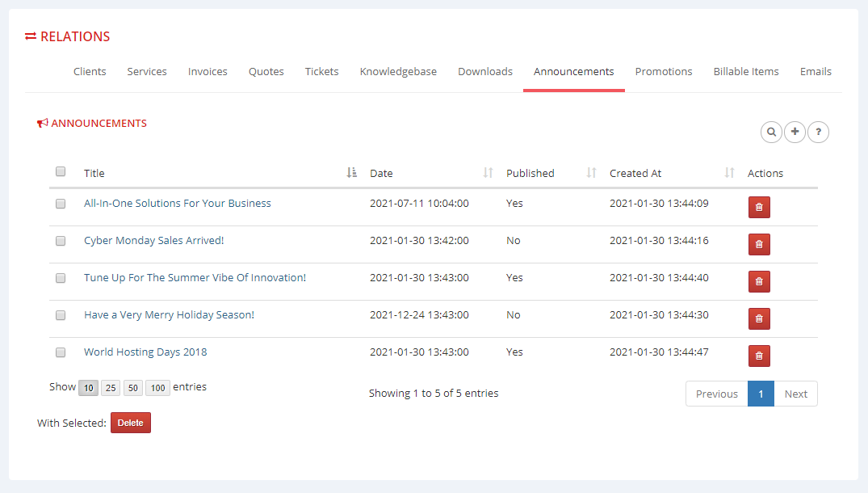Open the search panel via magnifier icon
This screenshot has height=493, width=868.
tap(771, 132)
